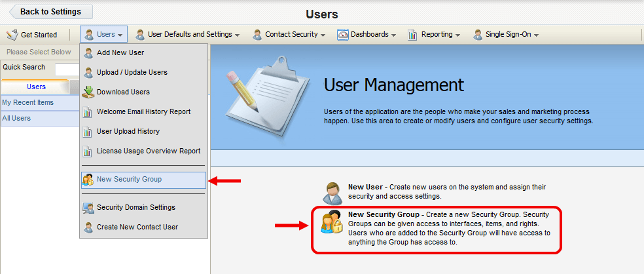This screenshot has width=644, height=274.
Task: Click the Upload / Update Users icon
Action: click(88, 73)
